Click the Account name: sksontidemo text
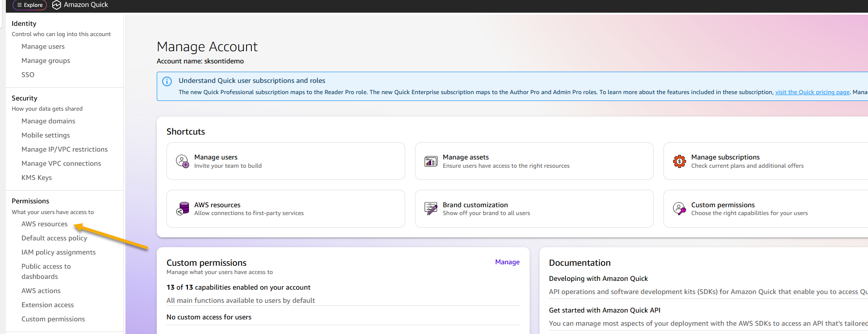 pos(200,61)
